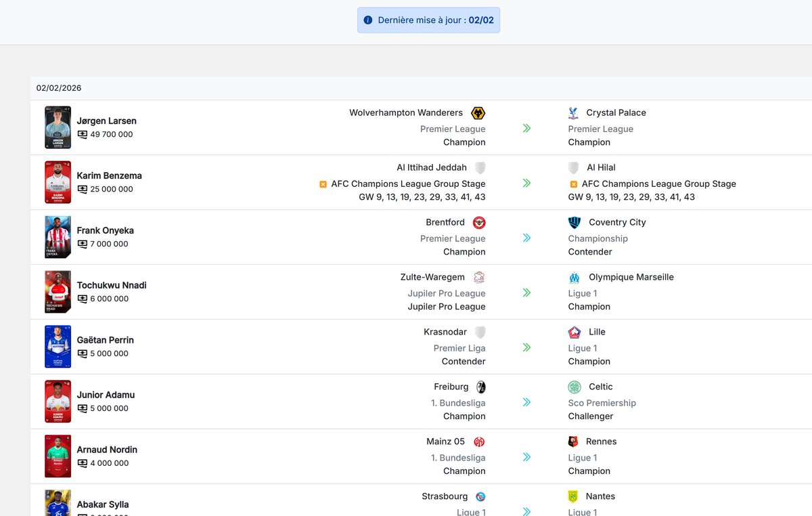Click the Krasnodar shield icon
The height and width of the screenshot is (516, 812).
tap(480, 332)
